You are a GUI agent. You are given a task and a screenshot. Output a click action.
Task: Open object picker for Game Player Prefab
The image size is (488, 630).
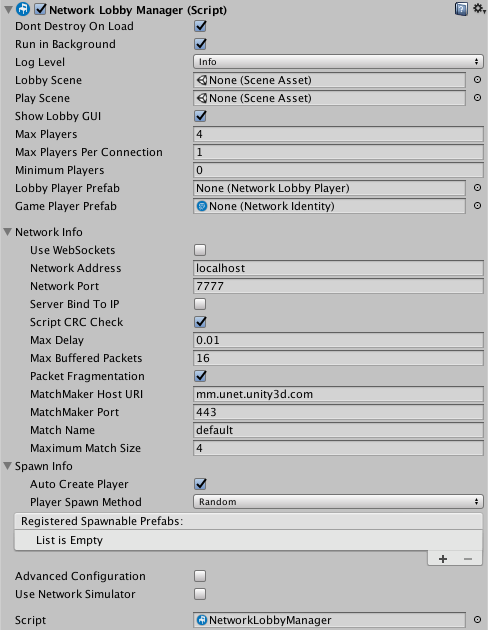pos(477,206)
